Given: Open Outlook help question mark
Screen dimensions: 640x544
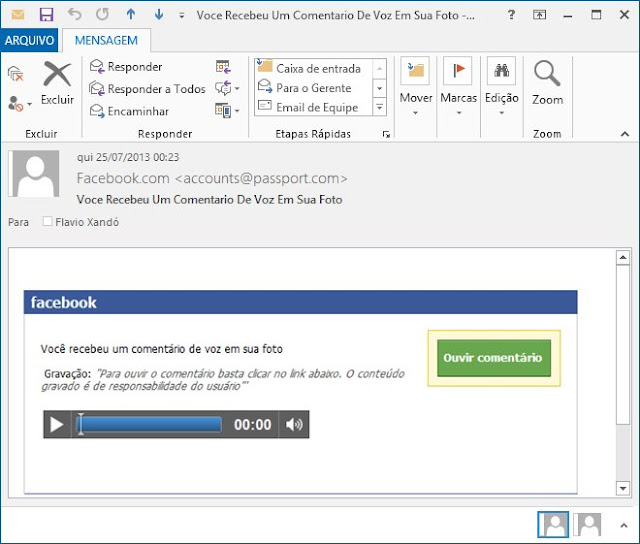Looking at the screenshot, I should click(511, 15).
